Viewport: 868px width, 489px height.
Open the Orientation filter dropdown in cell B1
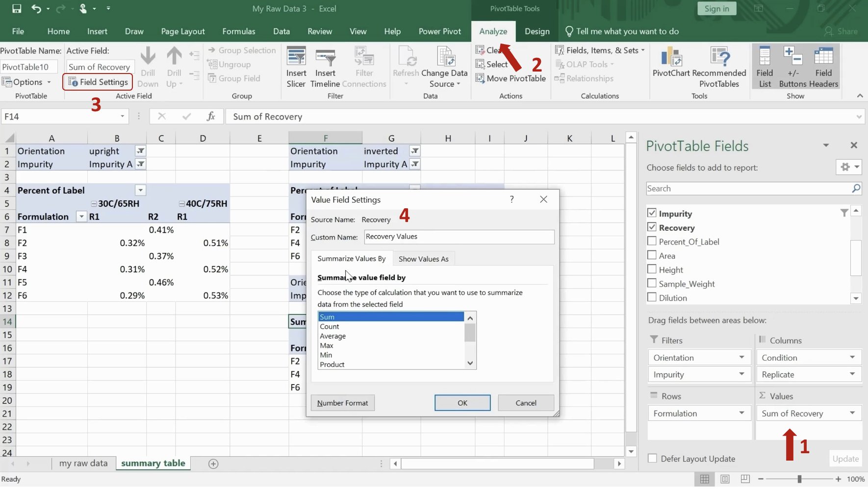(x=141, y=151)
